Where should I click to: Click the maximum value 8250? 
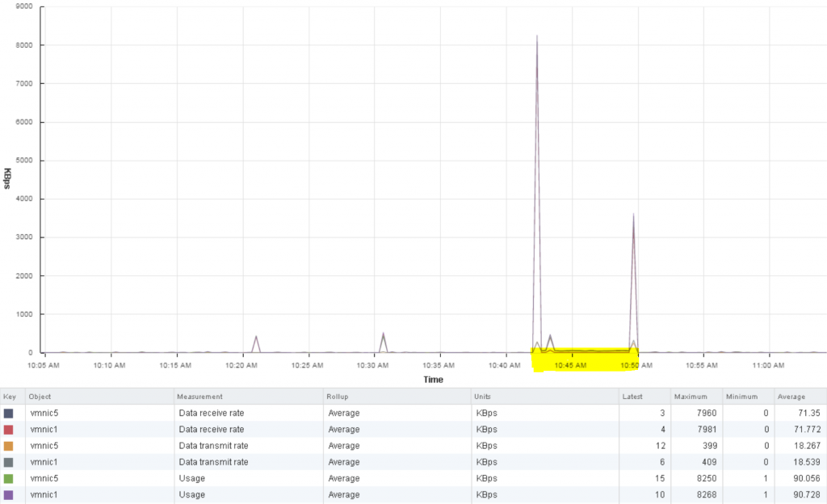pos(707,479)
